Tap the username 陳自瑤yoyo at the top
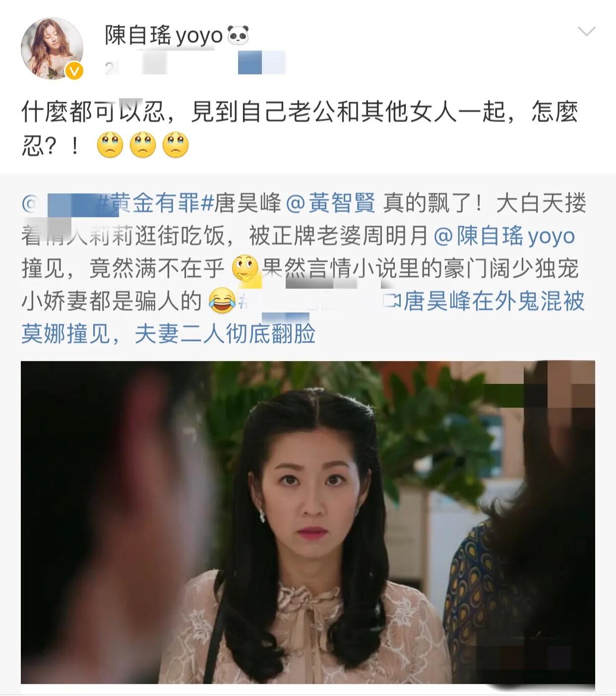616x696 pixels. [x=164, y=35]
